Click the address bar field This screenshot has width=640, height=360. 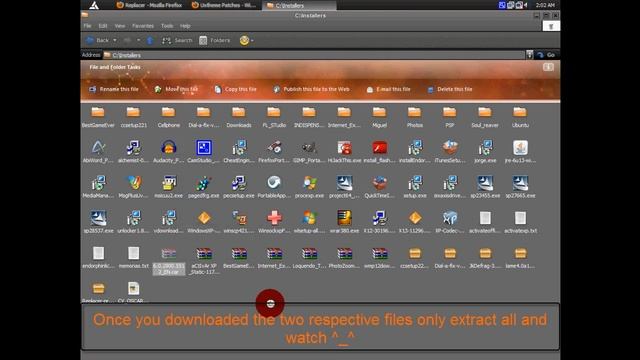pyautogui.click(x=314, y=55)
